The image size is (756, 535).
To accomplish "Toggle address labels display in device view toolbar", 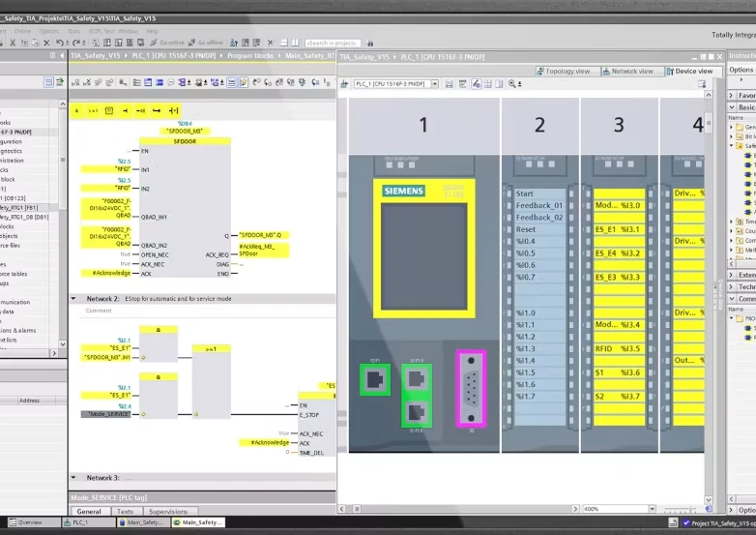I will [x=476, y=84].
